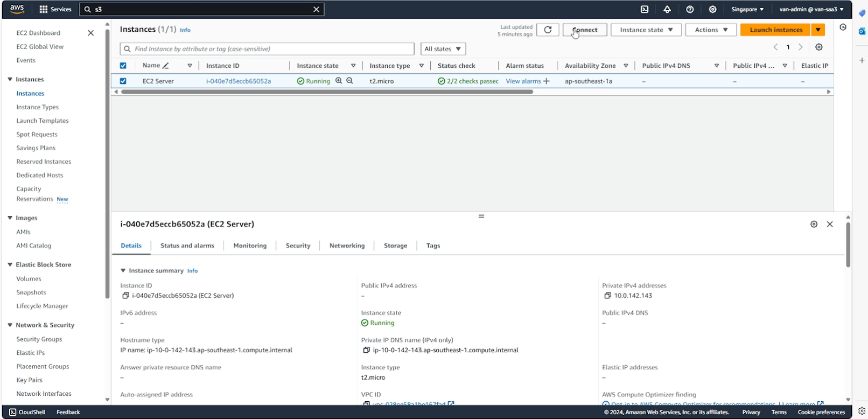Open Feedback in the footer
Viewport: 868px width, 419px height.
(x=68, y=412)
